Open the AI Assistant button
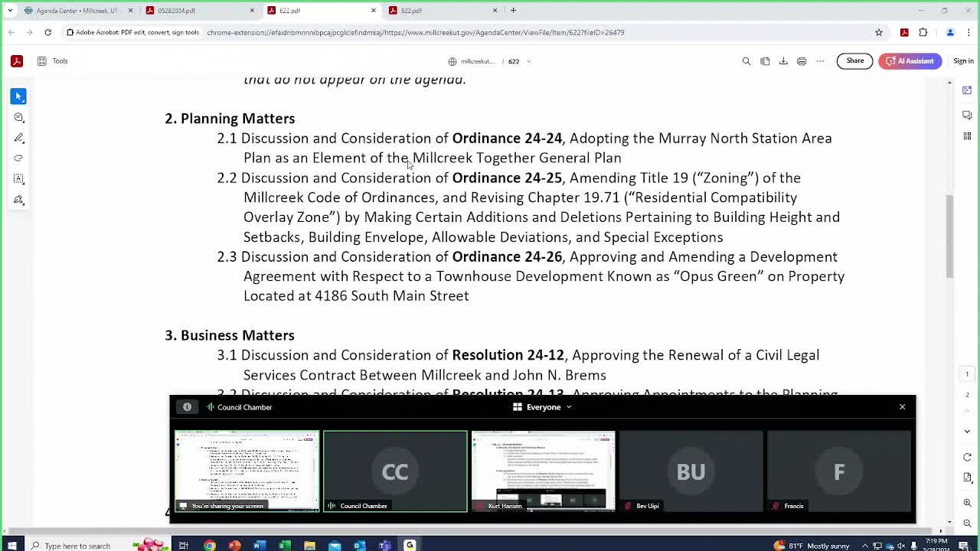The image size is (980, 551). (x=910, y=61)
